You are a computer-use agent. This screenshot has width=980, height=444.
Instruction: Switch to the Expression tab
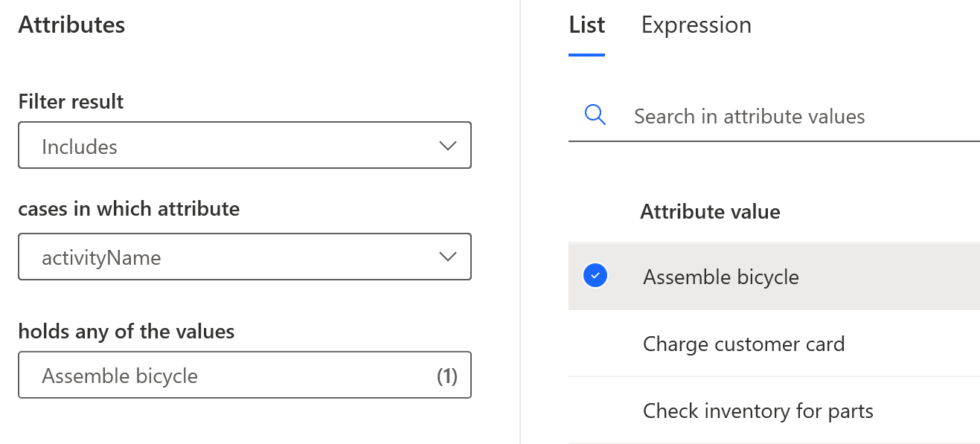[696, 25]
